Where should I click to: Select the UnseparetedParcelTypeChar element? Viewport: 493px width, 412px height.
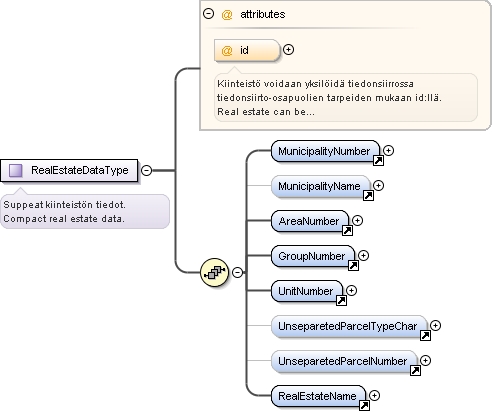(349, 326)
